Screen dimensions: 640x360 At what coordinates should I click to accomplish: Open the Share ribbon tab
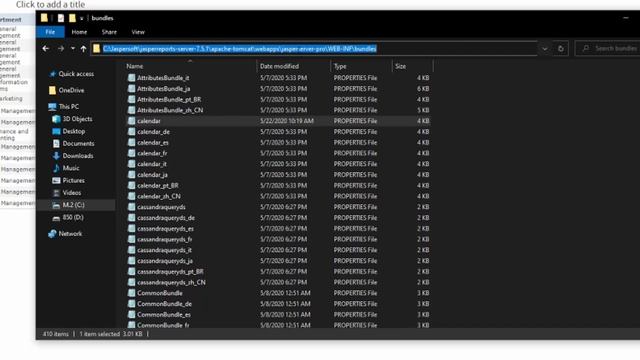coord(109,32)
